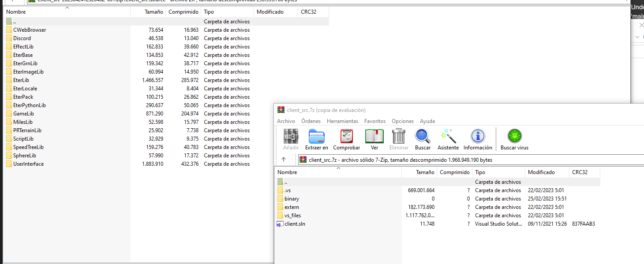
Task: Click the 669.001.664 size value
Action: pos(421,190)
